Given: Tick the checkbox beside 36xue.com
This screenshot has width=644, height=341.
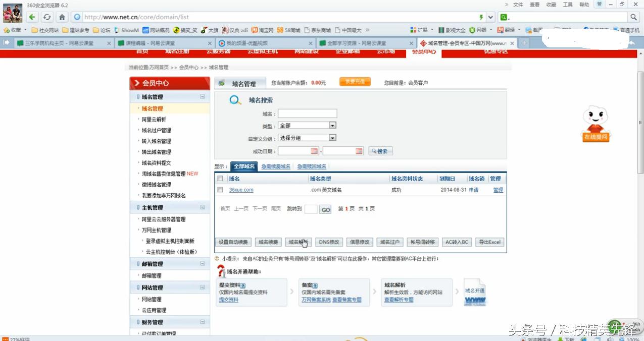Looking at the screenshot, I should (220, 190).
